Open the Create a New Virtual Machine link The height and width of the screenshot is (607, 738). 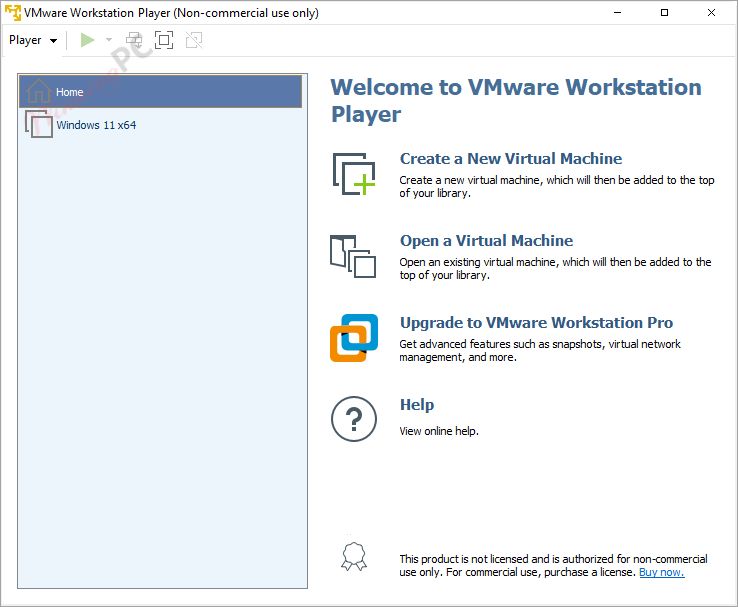coord(510,159)
